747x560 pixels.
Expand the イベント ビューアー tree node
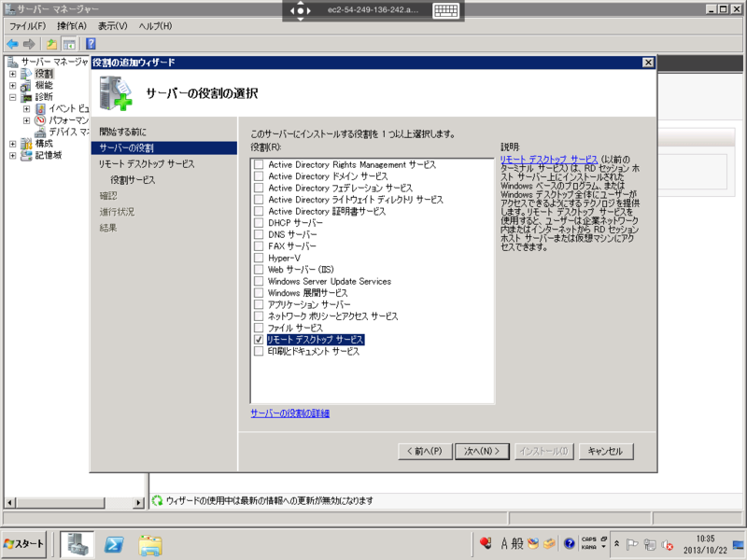pos(27,108)
